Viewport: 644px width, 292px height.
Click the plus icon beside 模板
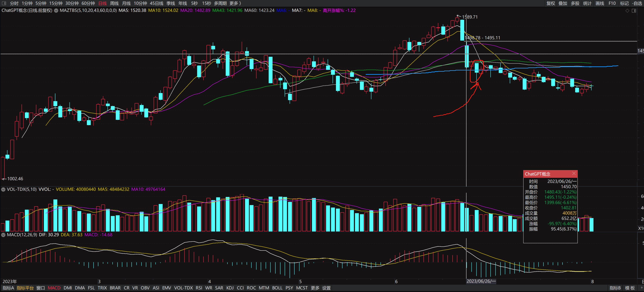pyautogui.click(x=642, y=288)
